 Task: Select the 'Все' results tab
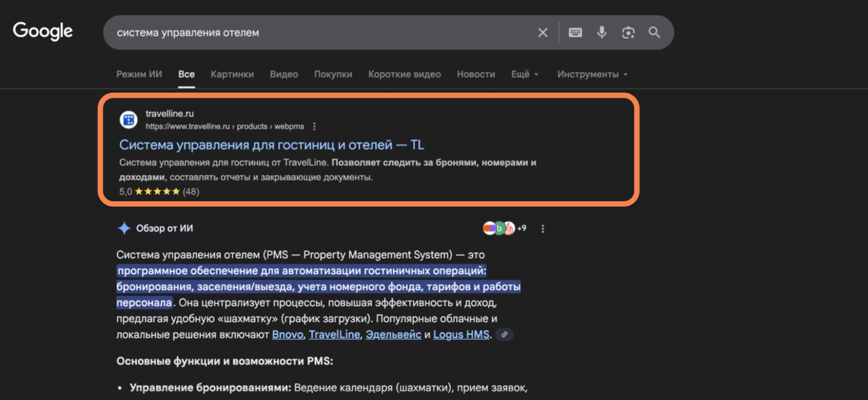[x=186, y=74]
